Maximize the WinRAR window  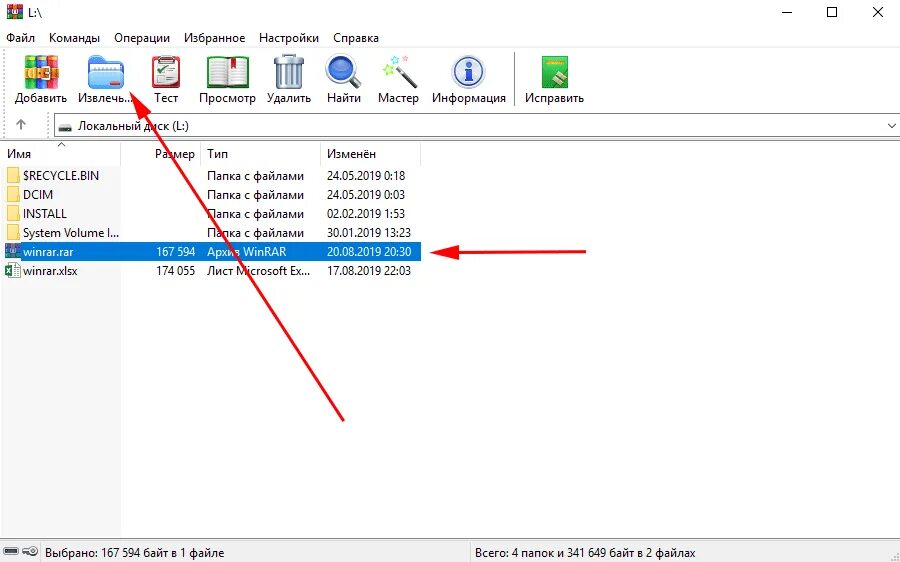click(x=832, y=12)
